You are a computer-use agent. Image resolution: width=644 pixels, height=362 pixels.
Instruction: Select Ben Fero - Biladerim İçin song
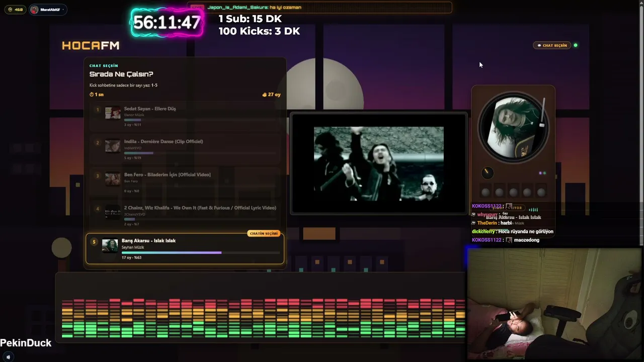185,183
